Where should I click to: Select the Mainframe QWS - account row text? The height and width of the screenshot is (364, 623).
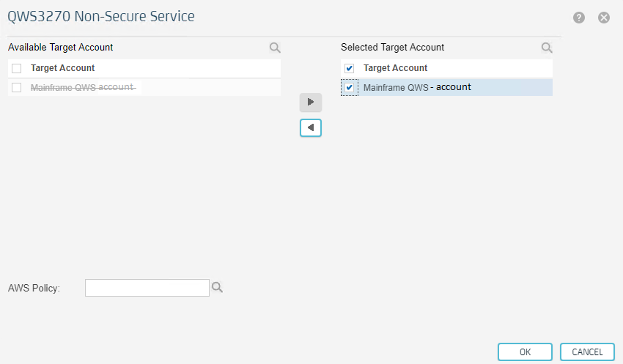coord(417,88)
